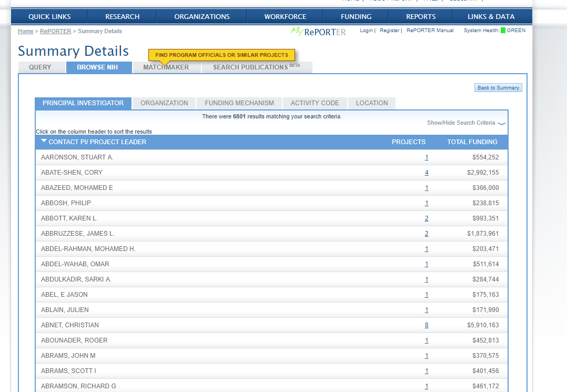567x392 pixels.
Task: Open the Quick Links menu
Action: pos(49,17)
